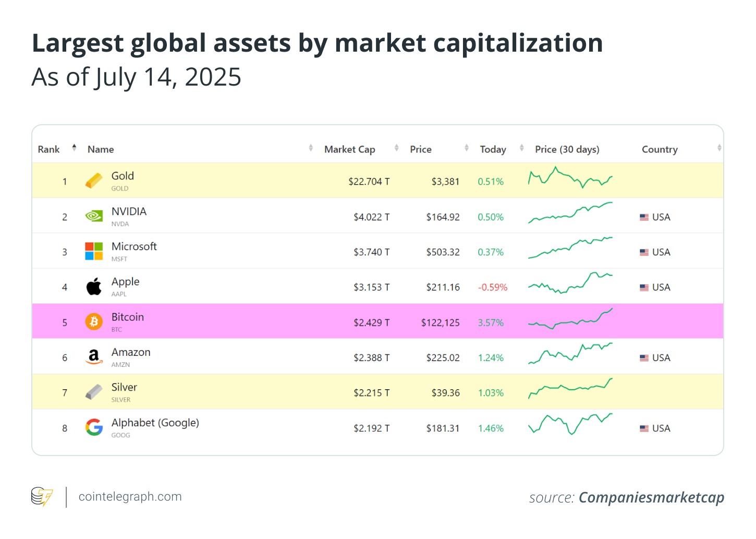This screenshot has width=756, height=539.
Task: Open the Companiesmarketcap source link
Action: (652, 498)
